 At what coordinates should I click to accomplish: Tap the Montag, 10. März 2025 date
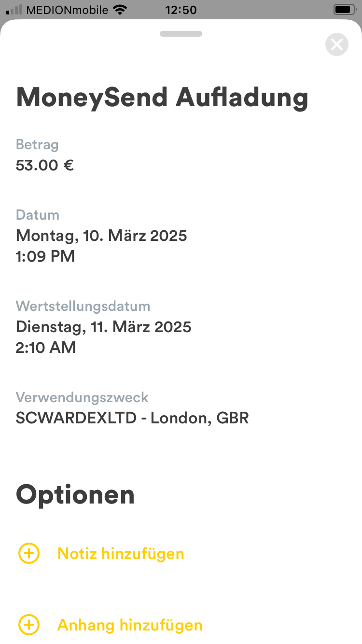click(x=101, y=236)
